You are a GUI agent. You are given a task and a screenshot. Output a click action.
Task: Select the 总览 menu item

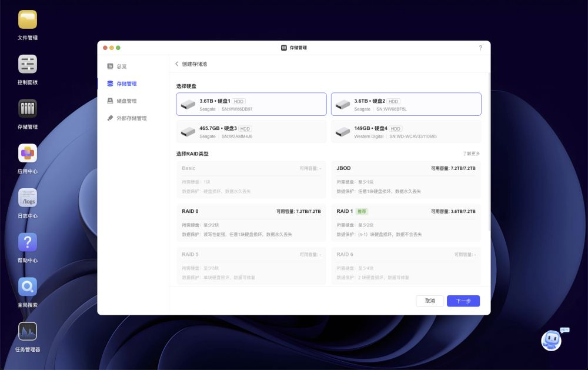pos(122,66)
